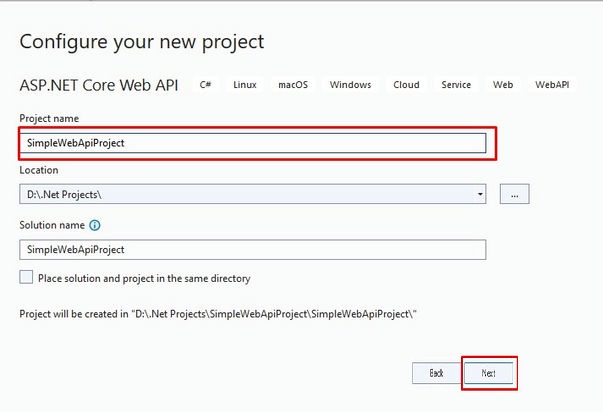Image resolution: width=603 pixels, height=412 pixels.
Task: Expand the Location dropdown arrow
Action: (x=480, y=194)
